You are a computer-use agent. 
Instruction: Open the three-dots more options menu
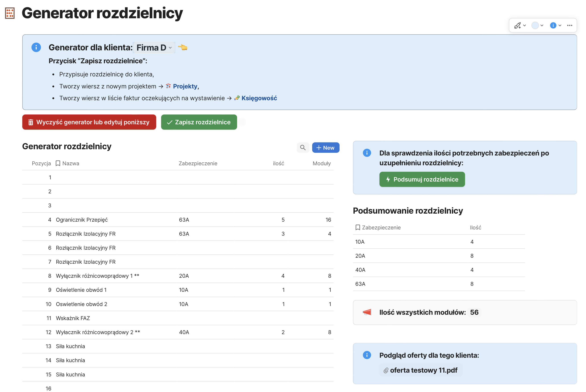pyautogui.click(x=570, y=25)
